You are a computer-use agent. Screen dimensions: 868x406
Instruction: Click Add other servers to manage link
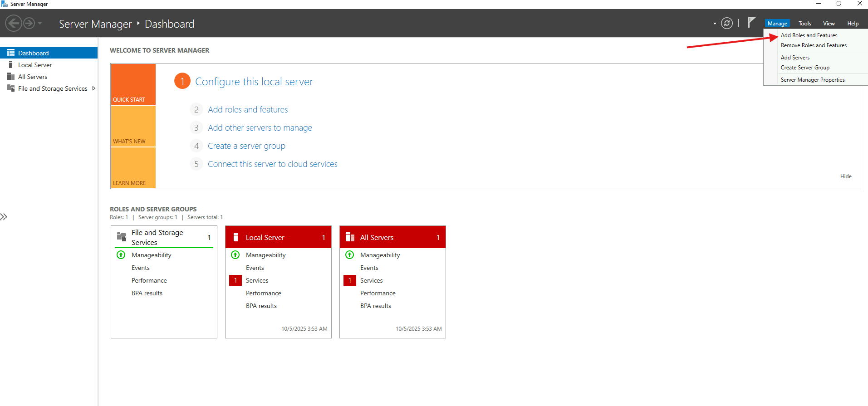click(260, 128)
